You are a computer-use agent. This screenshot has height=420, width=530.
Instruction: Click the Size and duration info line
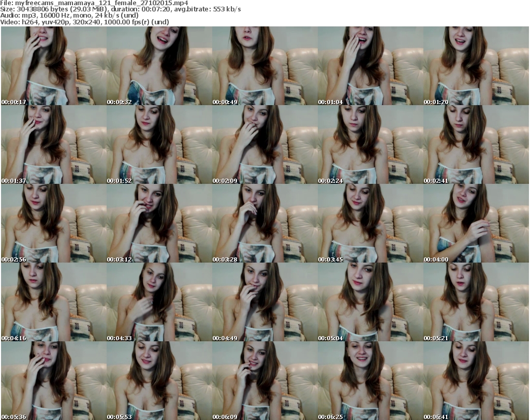(121, 9)
